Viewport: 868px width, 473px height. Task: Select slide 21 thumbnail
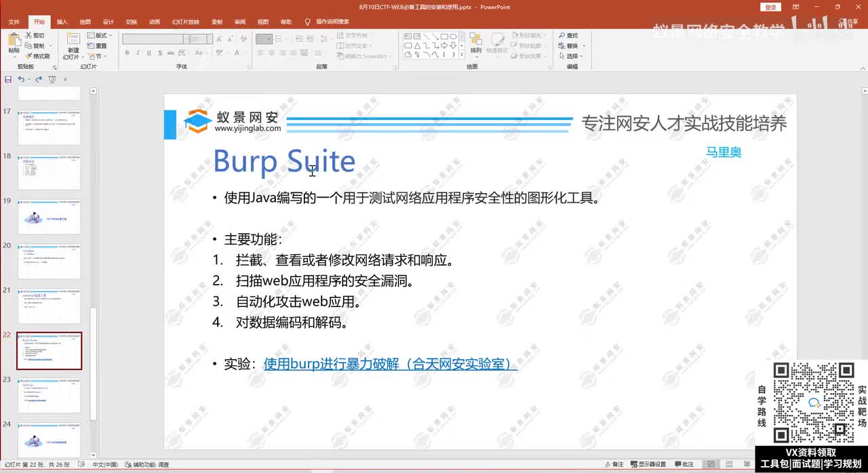(50, 306)
